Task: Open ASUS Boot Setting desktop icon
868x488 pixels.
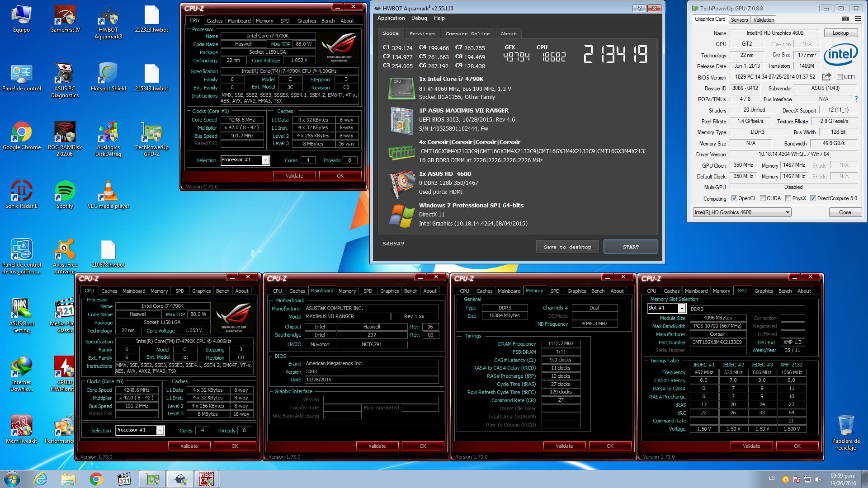Action: (x=21, y=315)
